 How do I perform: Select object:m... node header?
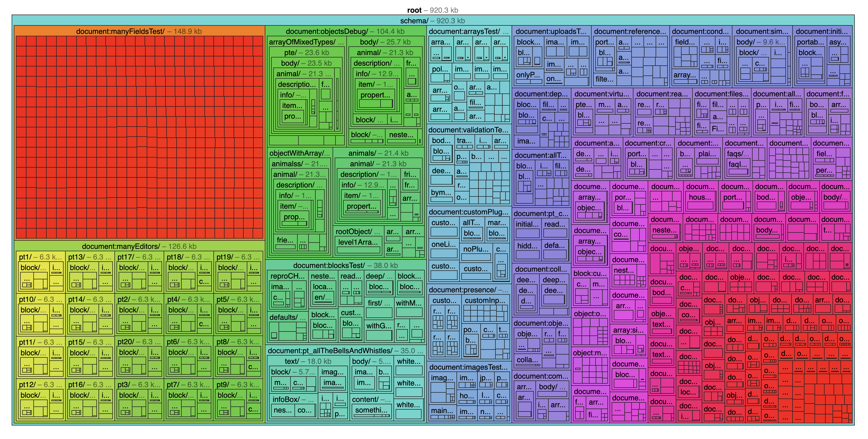pyautogui.click(x=590, y=353)
